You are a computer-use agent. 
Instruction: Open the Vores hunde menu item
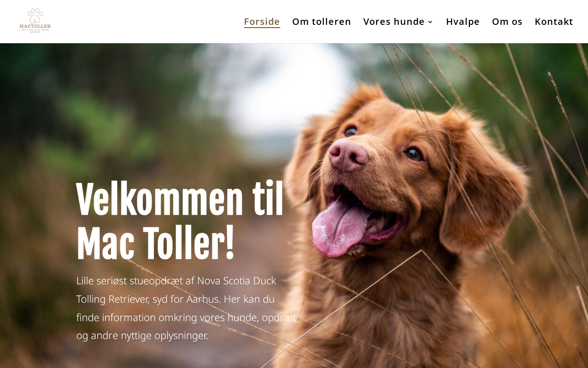click(x=394, y=22)
